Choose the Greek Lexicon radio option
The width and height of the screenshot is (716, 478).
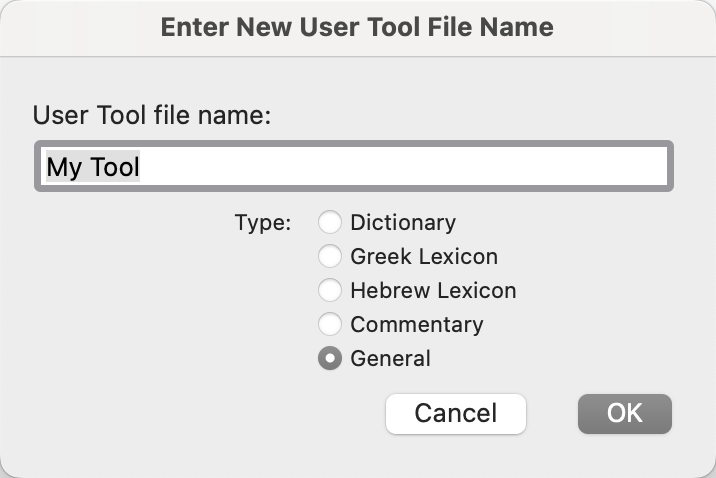click(x=330, y=256)
